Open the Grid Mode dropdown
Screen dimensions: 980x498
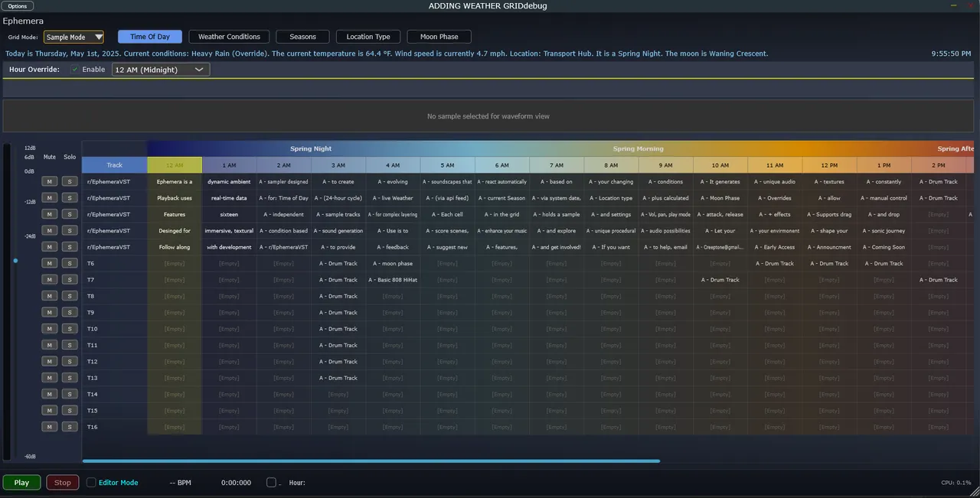(x=73, y=37)
